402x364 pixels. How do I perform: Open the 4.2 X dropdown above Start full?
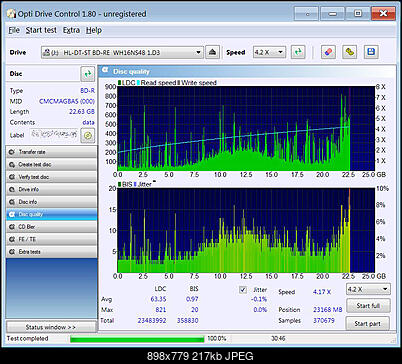pyautogui.click(x=368, y=289)
